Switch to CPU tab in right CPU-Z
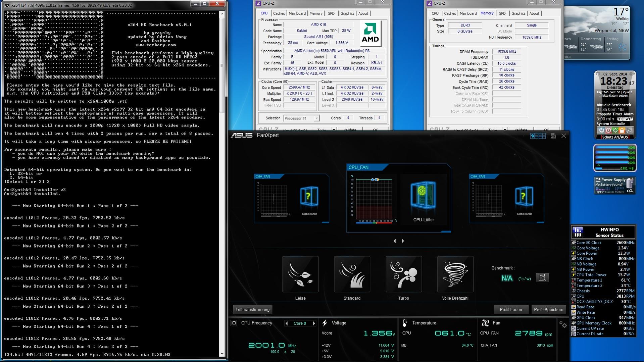This screenshot has width=644, height=362. (435, 13)
